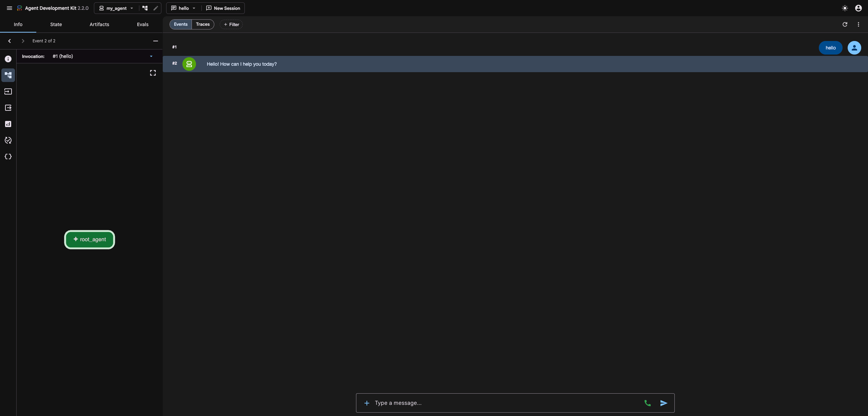Open the raw JSON braces sidebar icon

click(8, 157)
